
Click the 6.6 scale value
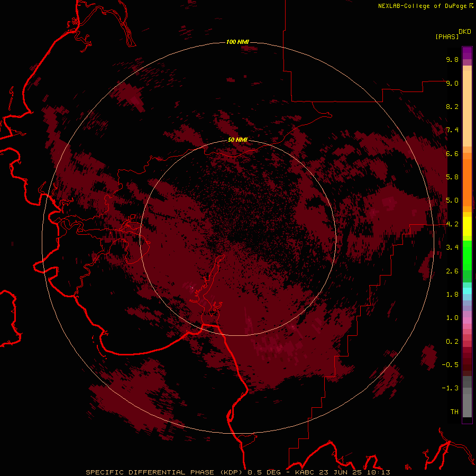coord(452,153)
